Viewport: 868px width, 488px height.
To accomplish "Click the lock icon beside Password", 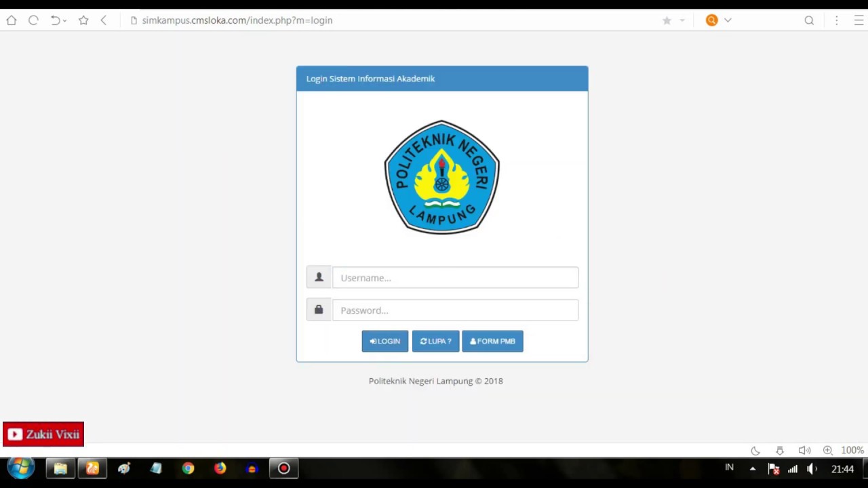I will [x=319, y=309].
